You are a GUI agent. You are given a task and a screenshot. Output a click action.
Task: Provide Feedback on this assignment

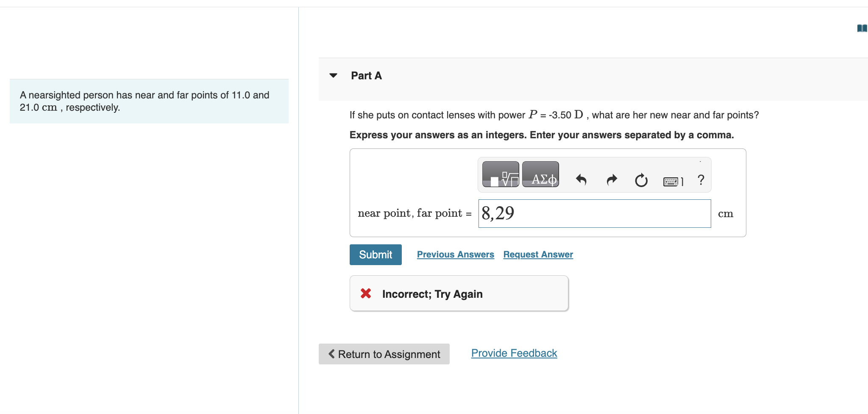coord(514,352)
